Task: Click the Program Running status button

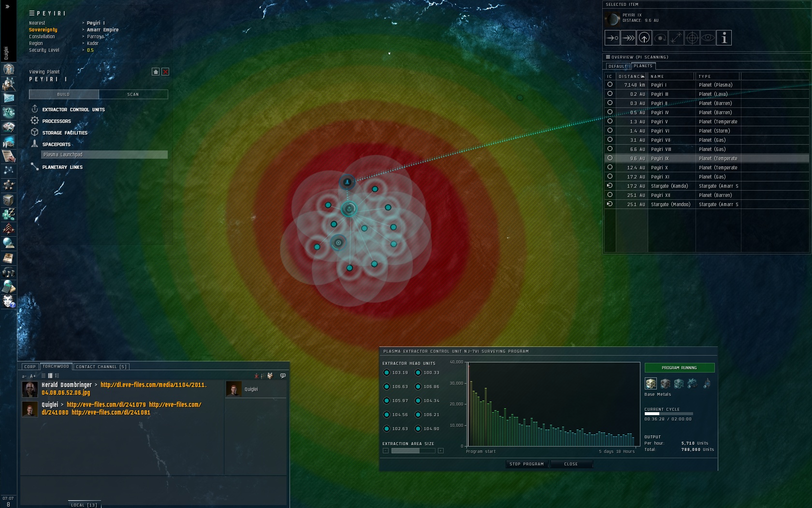Action: 680,368
